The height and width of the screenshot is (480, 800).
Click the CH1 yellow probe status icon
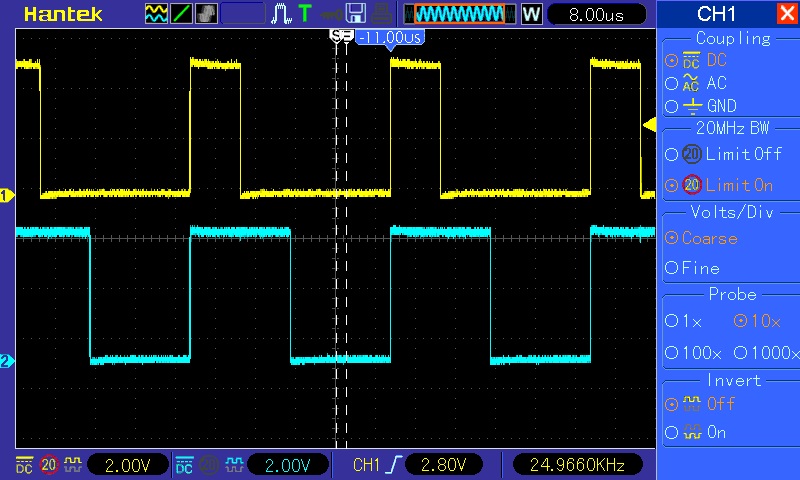pos(73,464)
